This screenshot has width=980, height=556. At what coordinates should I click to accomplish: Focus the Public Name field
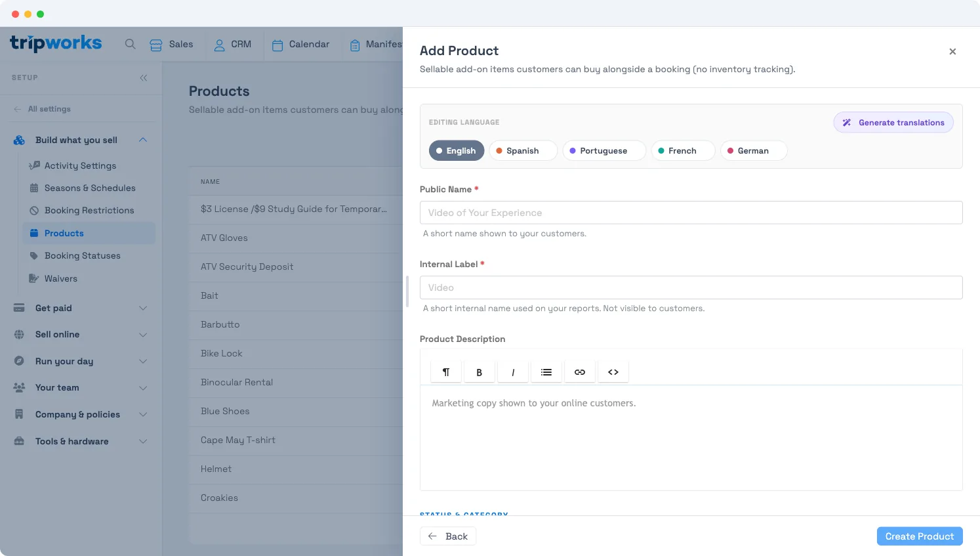[691, 213]
